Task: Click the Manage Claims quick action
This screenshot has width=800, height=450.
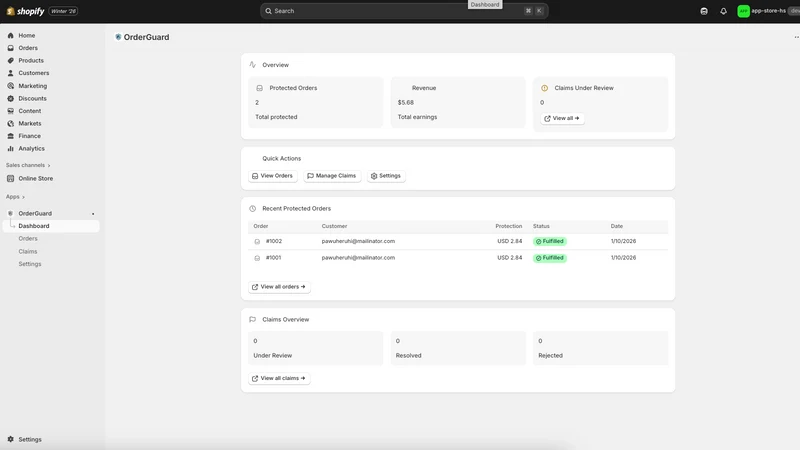Action: 332,176
